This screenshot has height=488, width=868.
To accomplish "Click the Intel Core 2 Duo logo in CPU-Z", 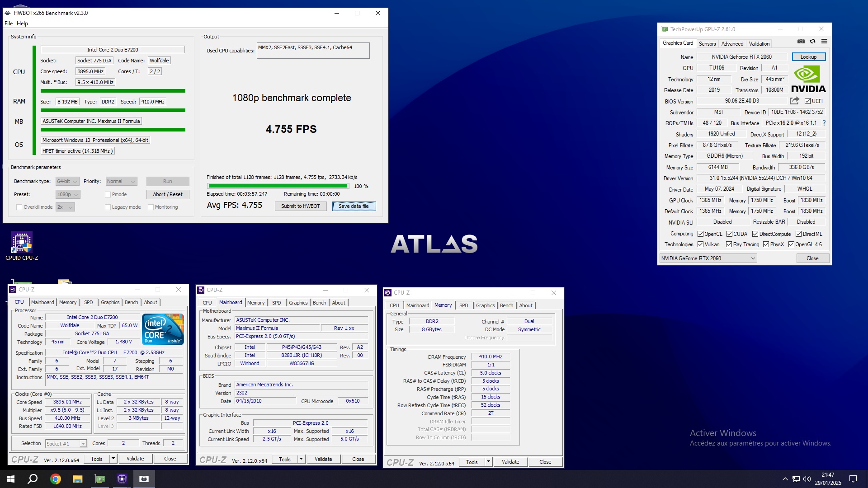I will click(x=163, y=329).
